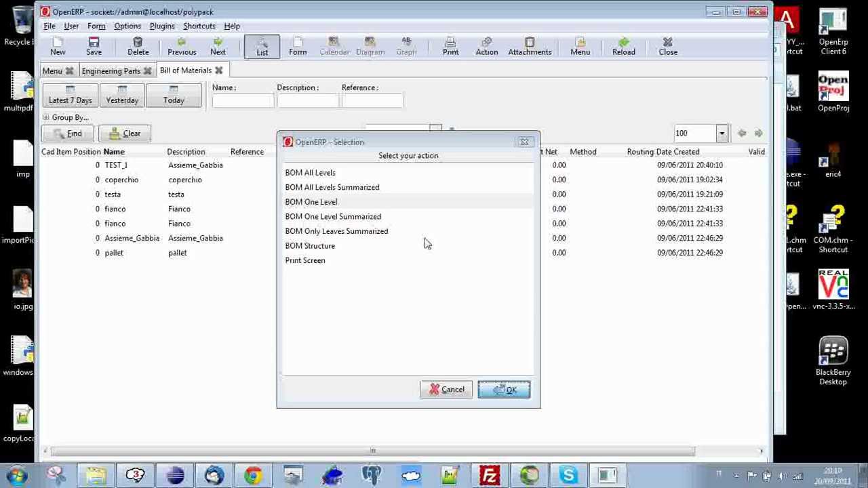The height and width of the screenshot is (488, 868).
Task: Open Windows Start menu
Action: point(17,475)
